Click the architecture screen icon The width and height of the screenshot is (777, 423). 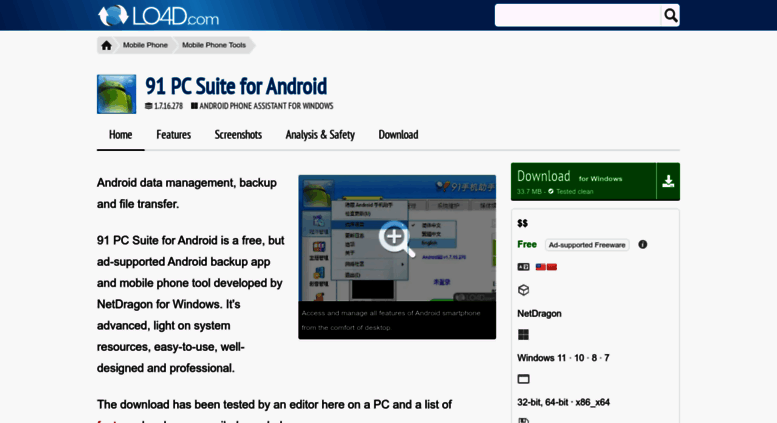(x=523, y=379)
